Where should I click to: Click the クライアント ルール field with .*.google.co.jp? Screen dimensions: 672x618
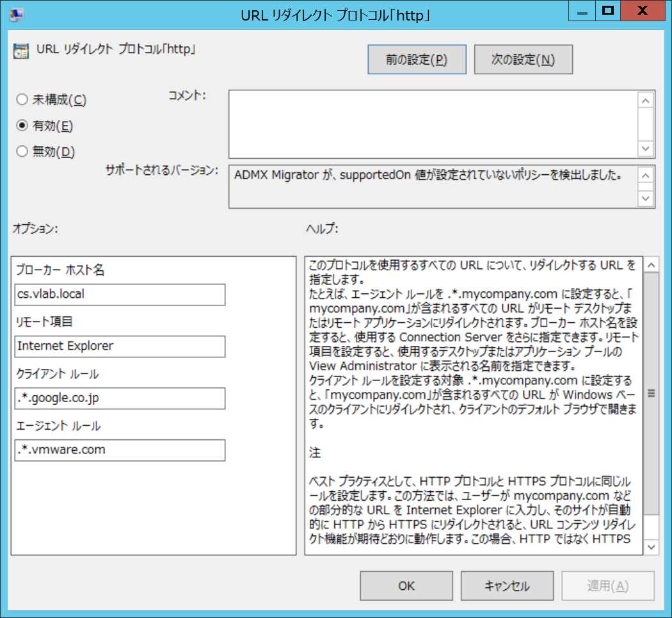coord(120,398)
